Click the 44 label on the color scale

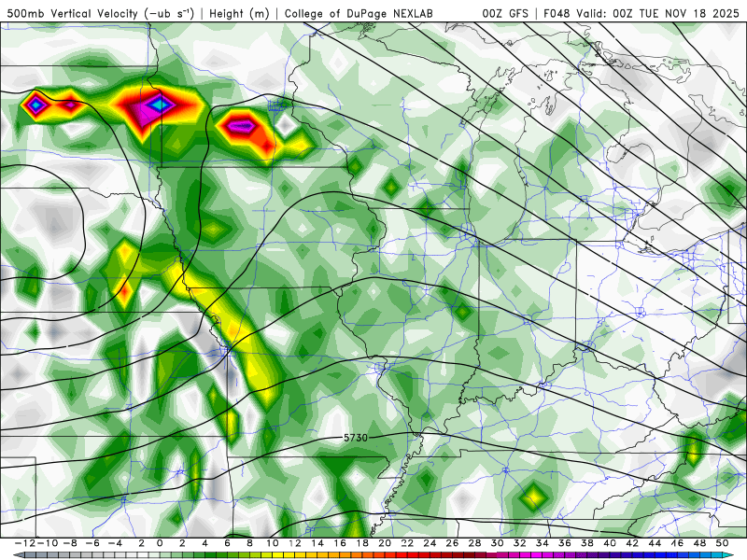(655, 543)
